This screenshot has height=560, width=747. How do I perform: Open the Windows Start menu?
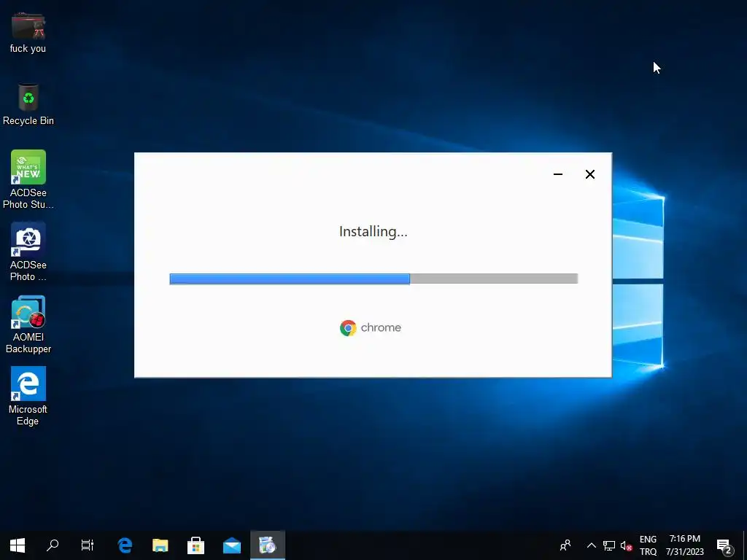click(x=18, y=545)
